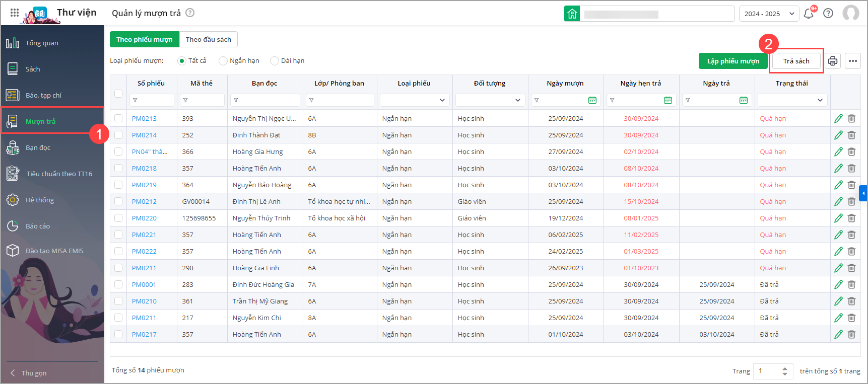
Task: Click the Lập phiếu mượn button
Action: coord(732,61)
